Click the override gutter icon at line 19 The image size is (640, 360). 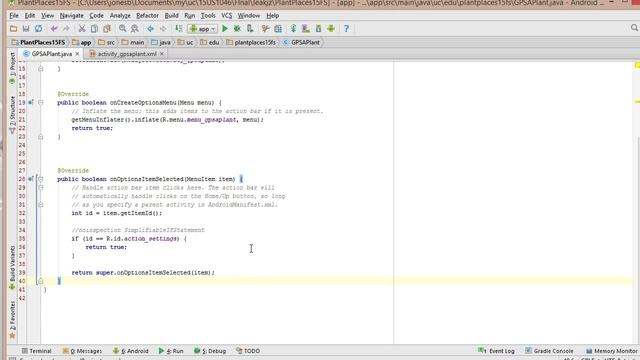(x=31, y=102)
